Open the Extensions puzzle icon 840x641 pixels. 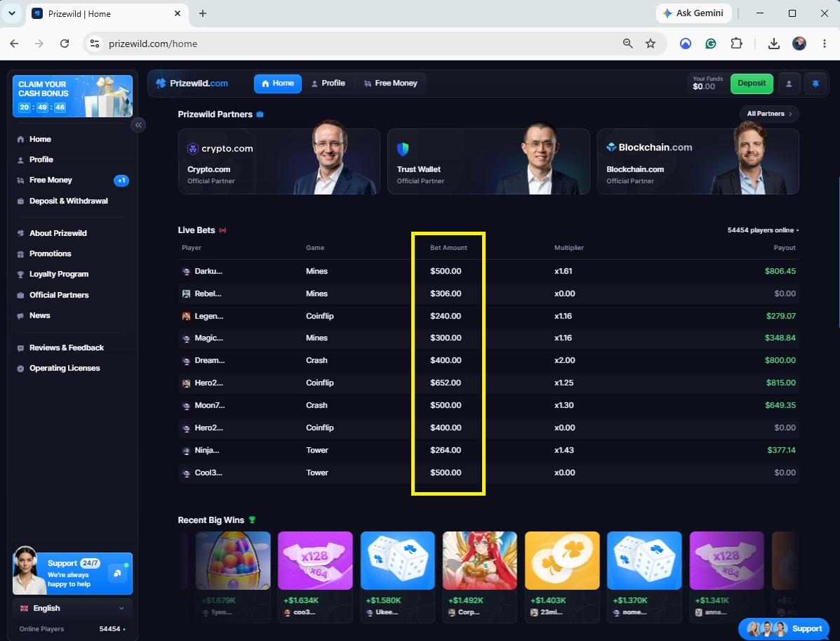pos(737,44)
